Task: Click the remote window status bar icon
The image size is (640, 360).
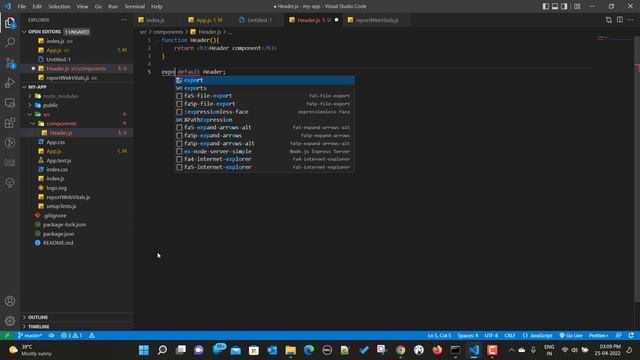Action: [7, 336]
